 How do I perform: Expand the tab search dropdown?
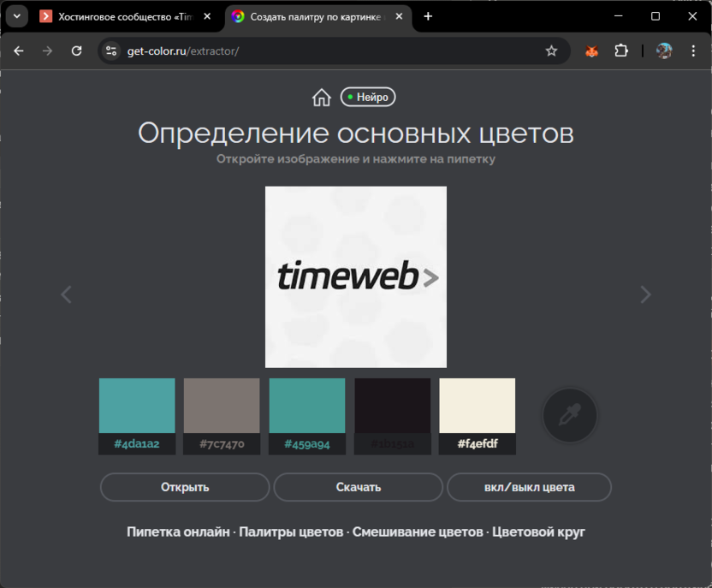[x=17, y=16]
